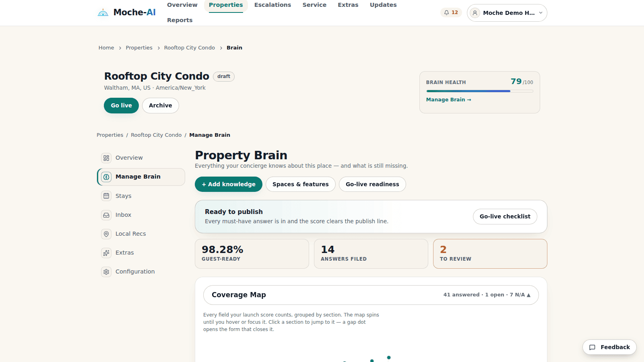Image resolution: width=644 pixels, height=362 pixels.
Task: Click "Waltham, MA, US · America/New_York" text
Action: click(x=155, y=88)
